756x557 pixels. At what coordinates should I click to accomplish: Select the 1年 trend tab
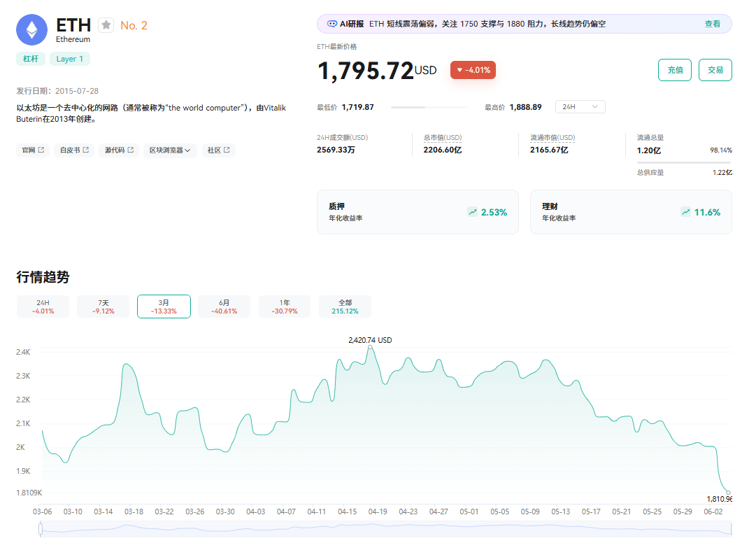click(x=285, y=306)
